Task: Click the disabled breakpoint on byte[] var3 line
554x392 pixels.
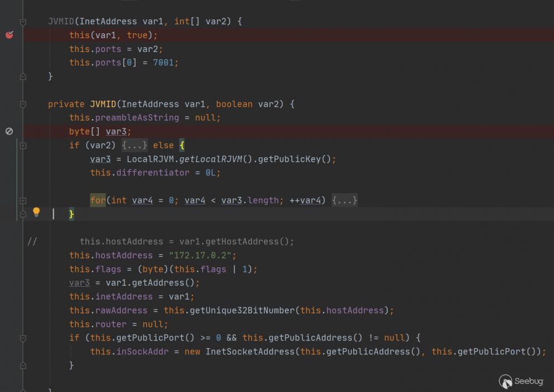Action: (9, 131)
